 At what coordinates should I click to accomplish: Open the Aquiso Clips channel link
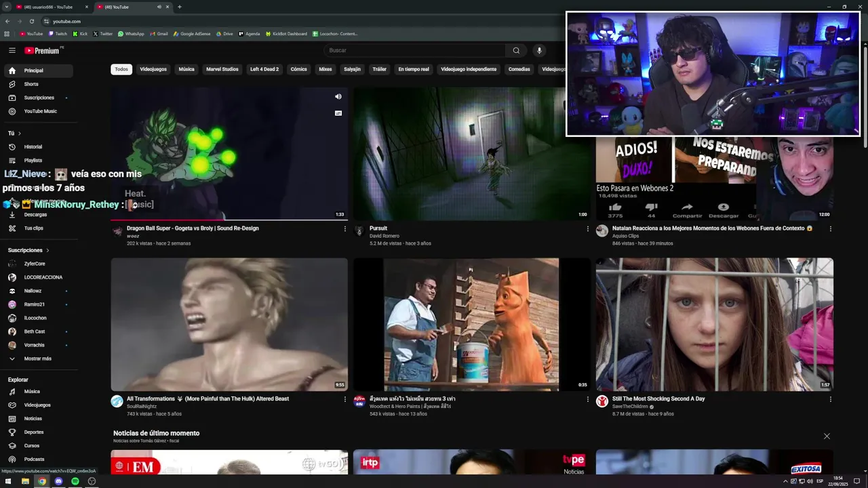[625, 236]
